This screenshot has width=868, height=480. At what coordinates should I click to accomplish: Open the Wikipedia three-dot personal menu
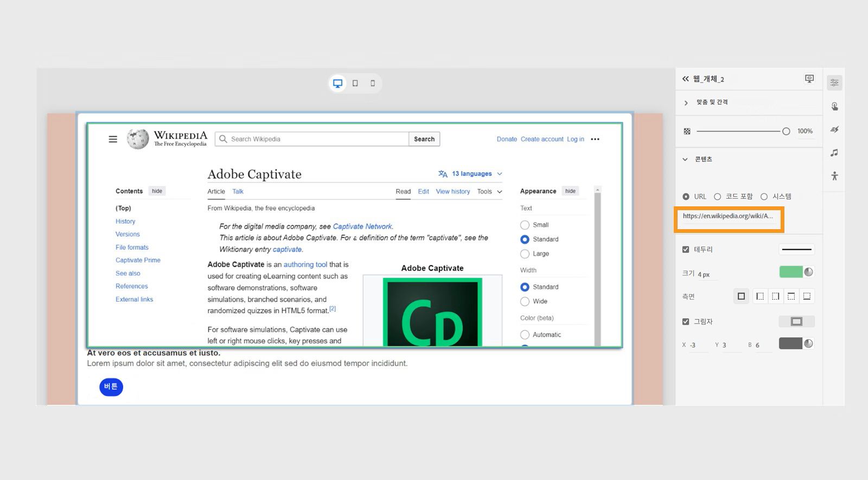(x=595, y=139)
